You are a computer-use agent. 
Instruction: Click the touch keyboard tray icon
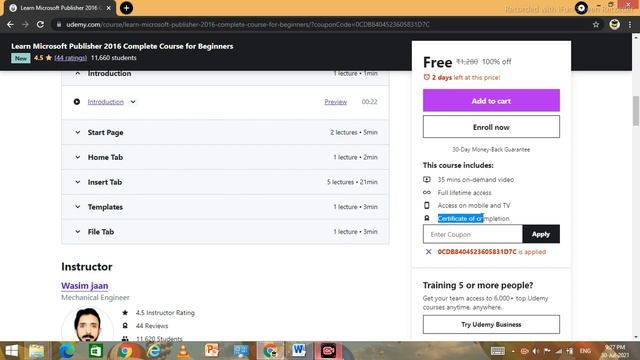click(x=498, y=351)
